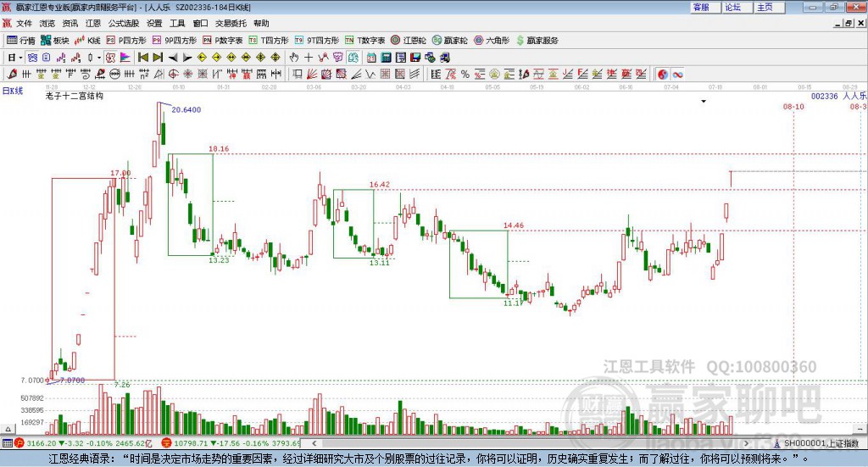Image resolution: width=868 pixels, height=467 pixels.
Task: Select the pencil draw tool
Action: pyautogui.click(x=12, y=74)
